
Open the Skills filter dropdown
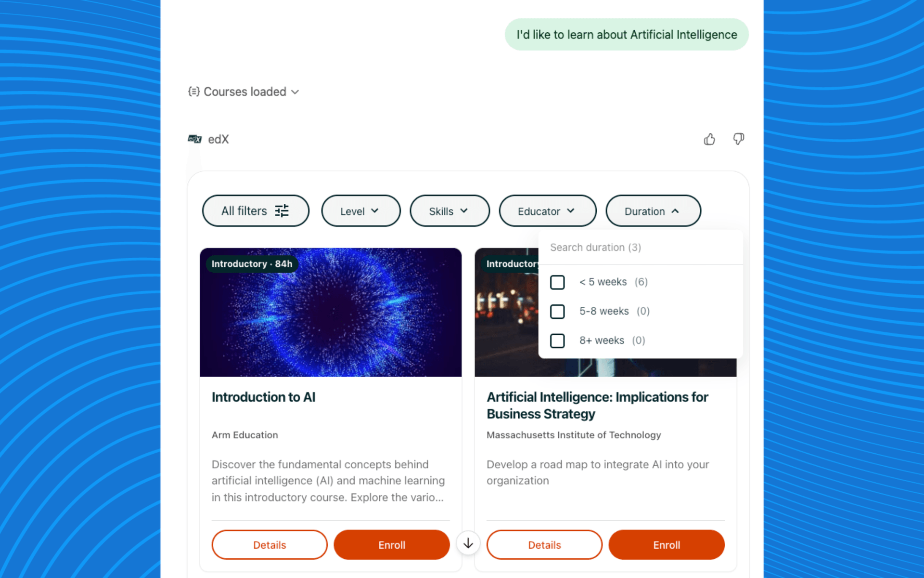pyautogui.click(x=449, y=211)
